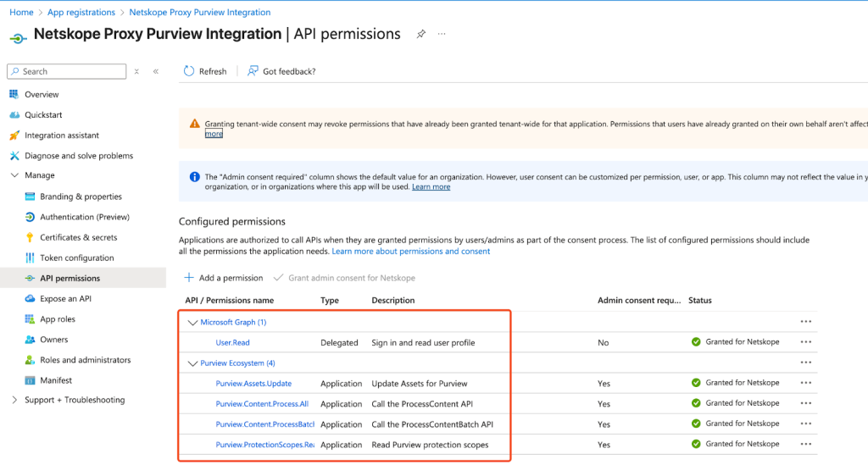Open the Purview.Content.Process.All permission link
The width and height of the screenshot is (868, 476).
coord(262,404)
